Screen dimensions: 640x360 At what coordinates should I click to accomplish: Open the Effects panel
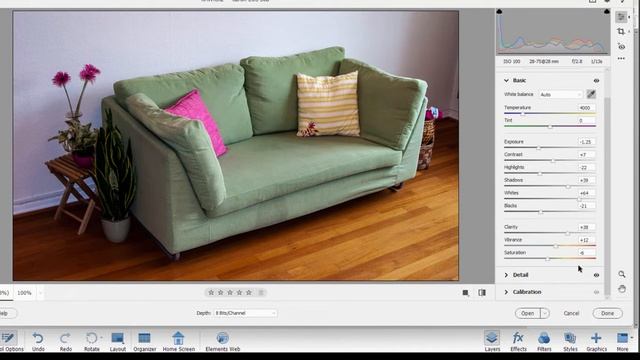coord(518,341)
